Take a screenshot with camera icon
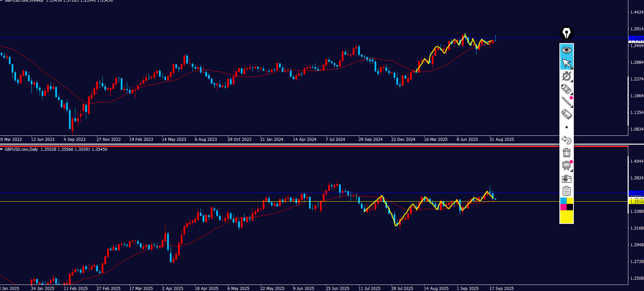 (566, 179)
